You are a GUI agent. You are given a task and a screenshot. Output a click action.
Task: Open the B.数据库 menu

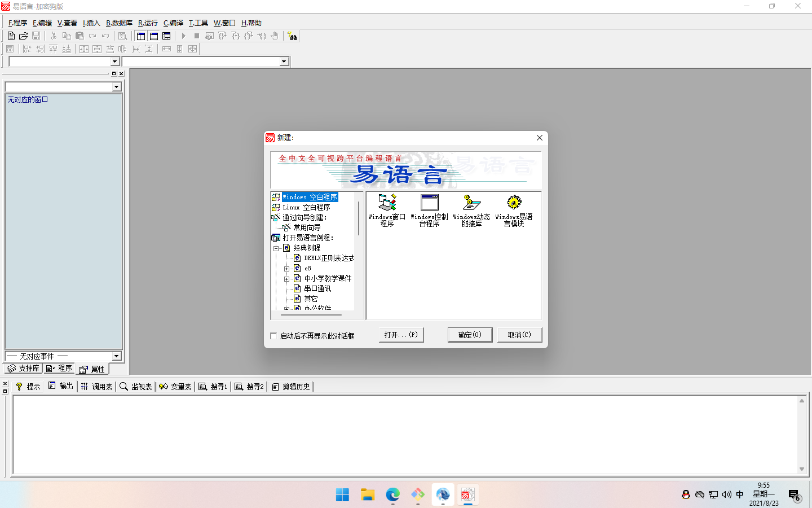click(119, 23)
